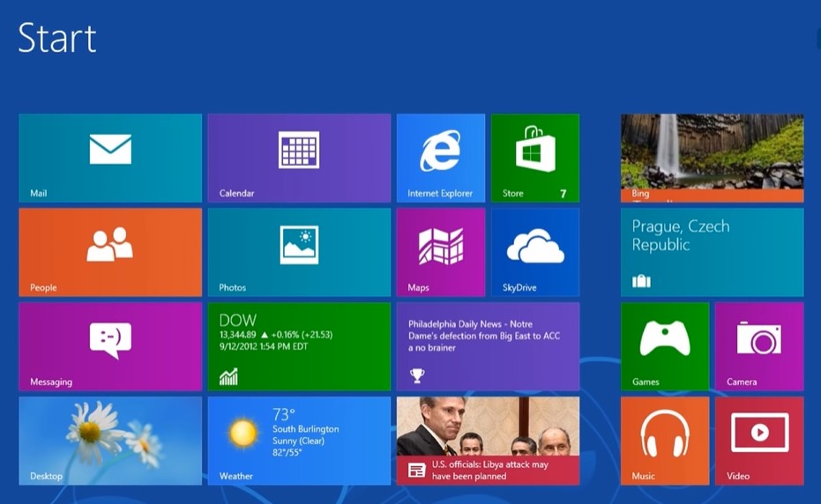The image size is (821, 504).
Task: Open Internet Explorer tile
Action: click(440, 158)
